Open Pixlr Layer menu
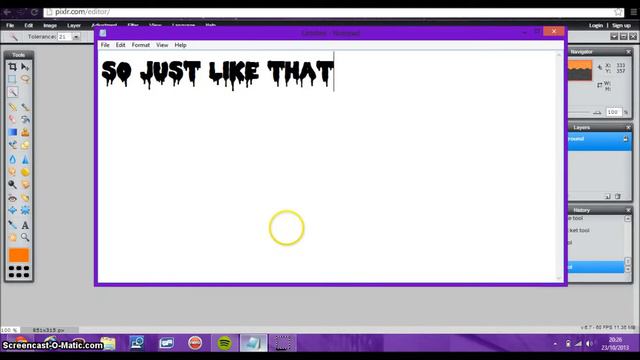The width and height of the screenshot is (640, 360). tap(74, 25)
